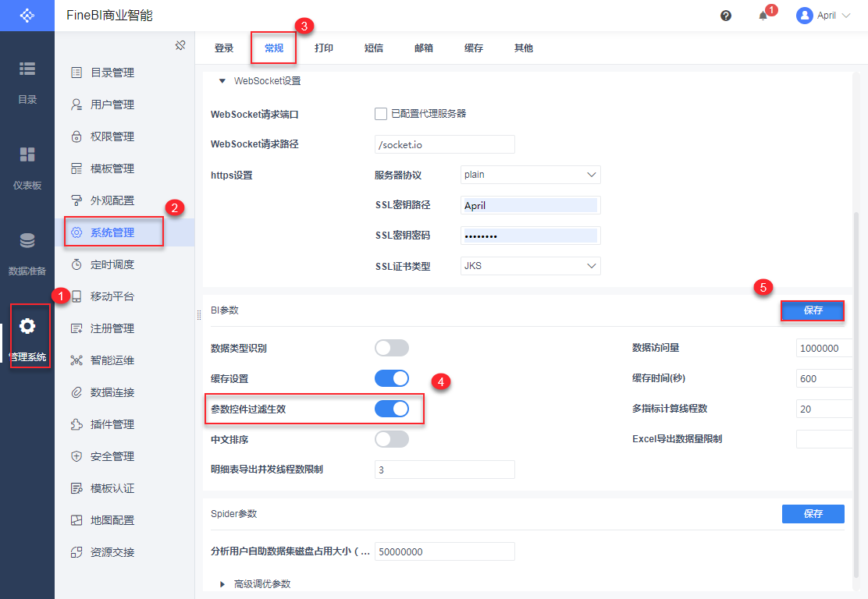Viewport: 868px width, 599px height.
Task: Click the 移动平台 device icon
Action: point(76,296)
